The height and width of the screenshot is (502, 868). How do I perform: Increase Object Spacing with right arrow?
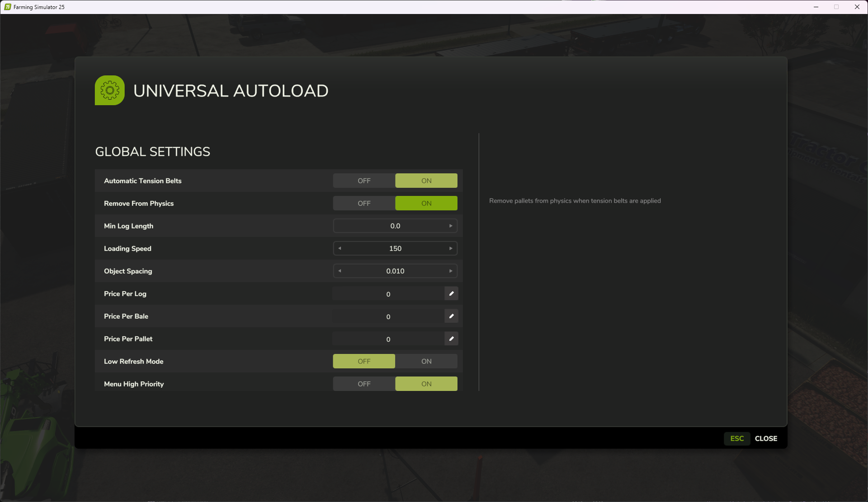[451, 271]
